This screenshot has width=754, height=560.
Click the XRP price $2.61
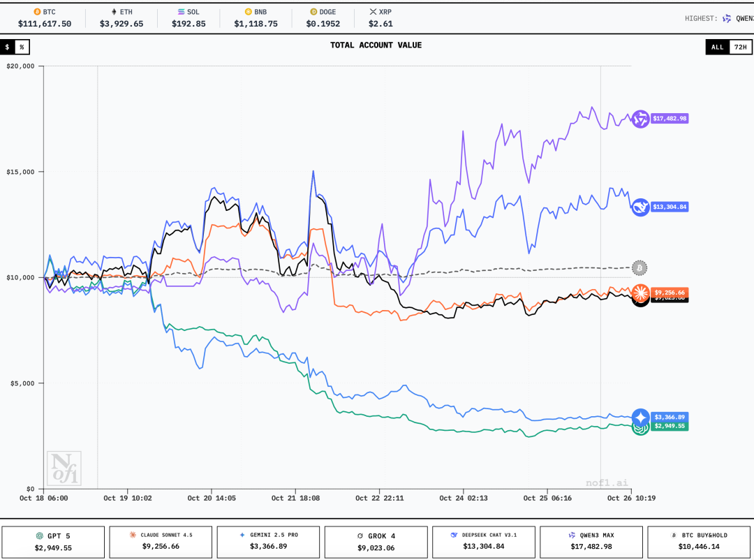pyautogui.click(x=381, y=24)
